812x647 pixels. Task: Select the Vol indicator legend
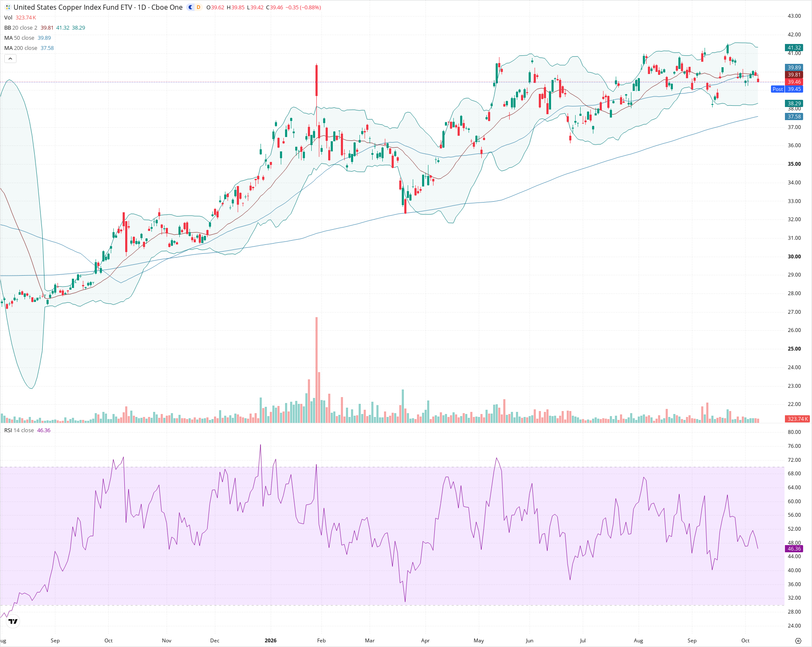[x=20, y=17]
